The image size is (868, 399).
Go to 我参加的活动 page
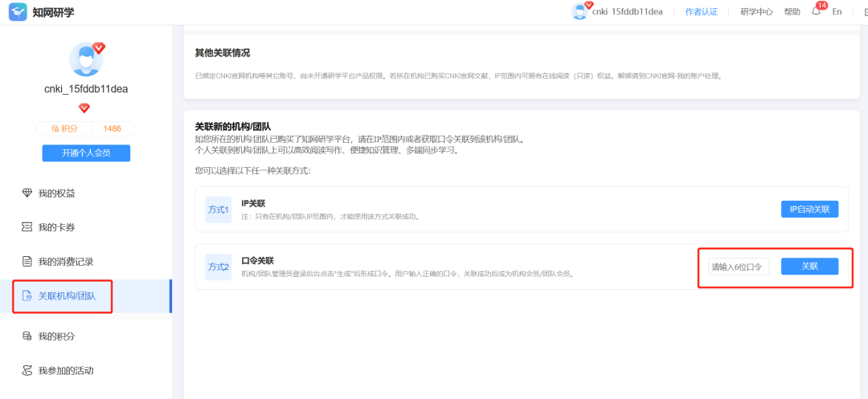66,370
